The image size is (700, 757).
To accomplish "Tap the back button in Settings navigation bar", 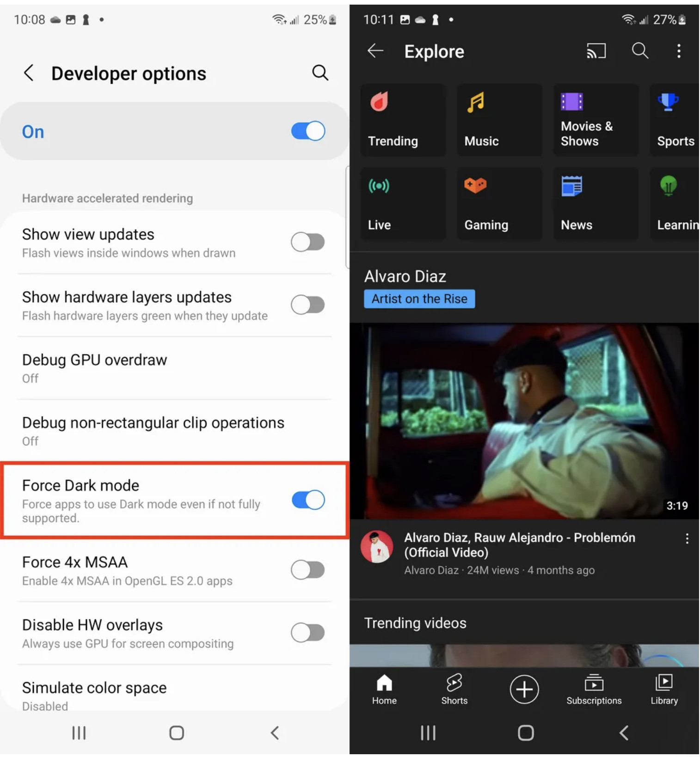I will point(275,733).
